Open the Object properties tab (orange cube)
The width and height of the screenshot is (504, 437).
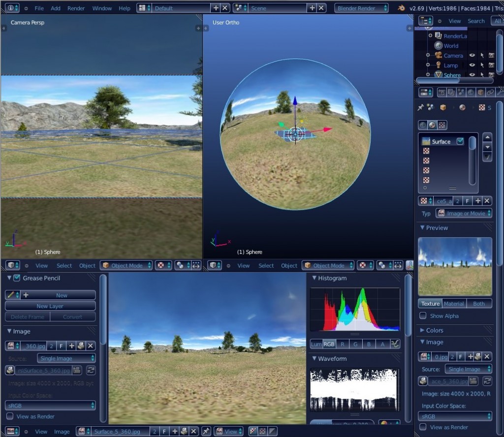(480, 92)
